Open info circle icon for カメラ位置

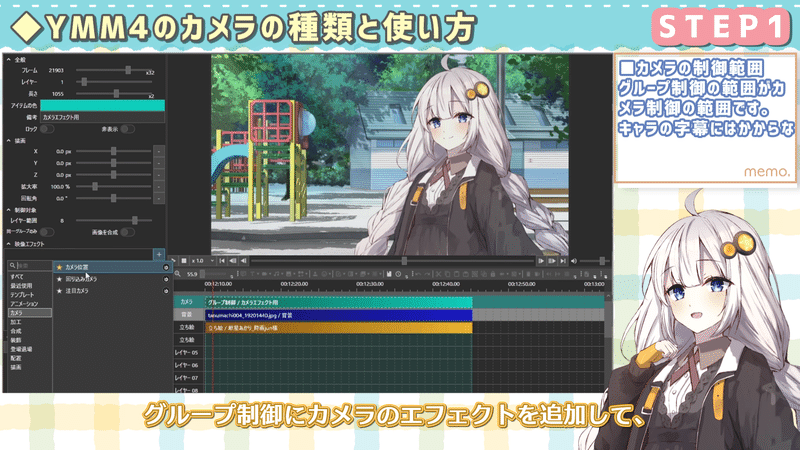click(166, 267)
